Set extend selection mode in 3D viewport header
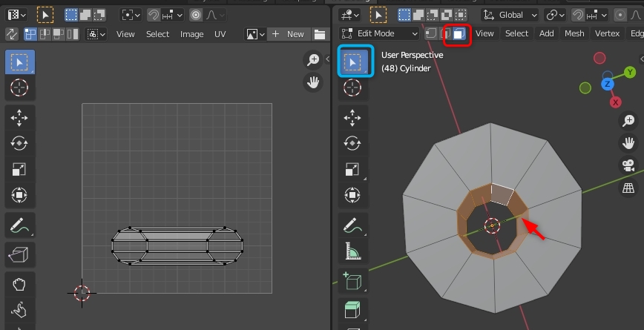The height and width of the screenshot is (330, 644). 418,15
